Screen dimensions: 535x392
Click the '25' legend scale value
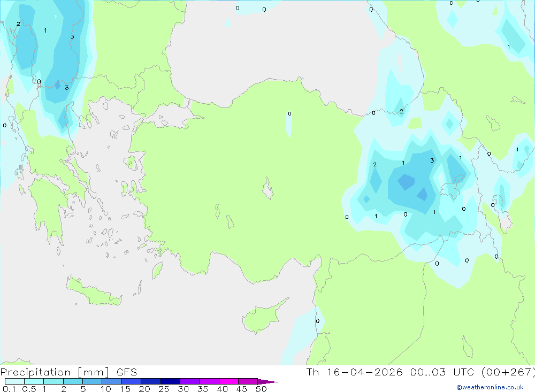164,389
